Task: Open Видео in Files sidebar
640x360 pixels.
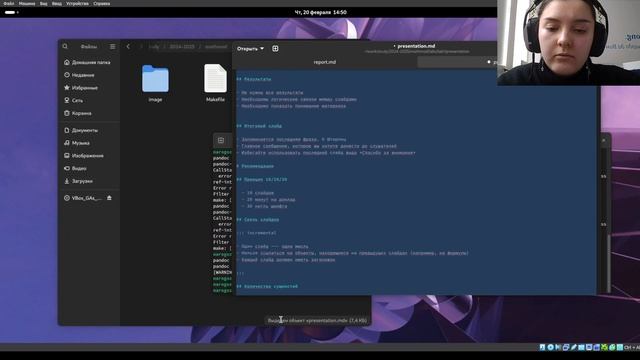Action: tap(75, 168)
